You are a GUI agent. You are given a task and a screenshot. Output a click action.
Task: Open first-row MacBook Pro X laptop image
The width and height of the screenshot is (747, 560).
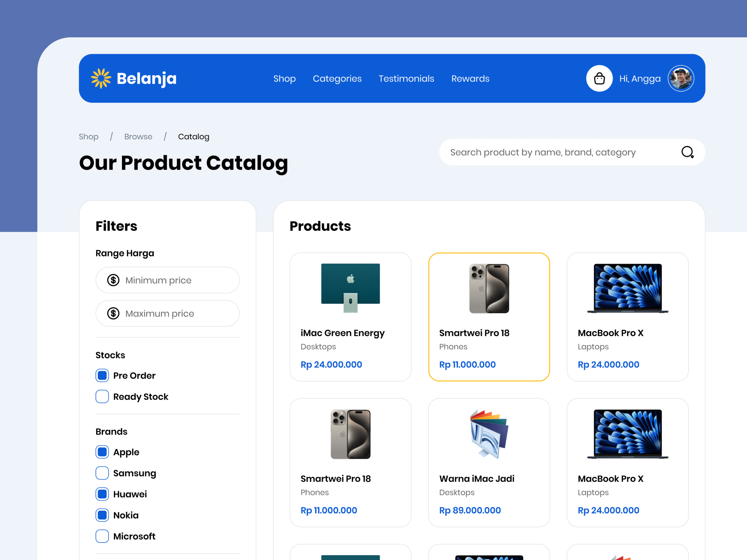(x=627, y=288)
